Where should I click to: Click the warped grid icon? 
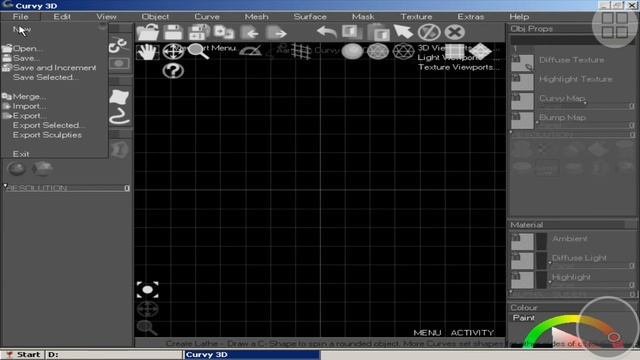[301, 52]
